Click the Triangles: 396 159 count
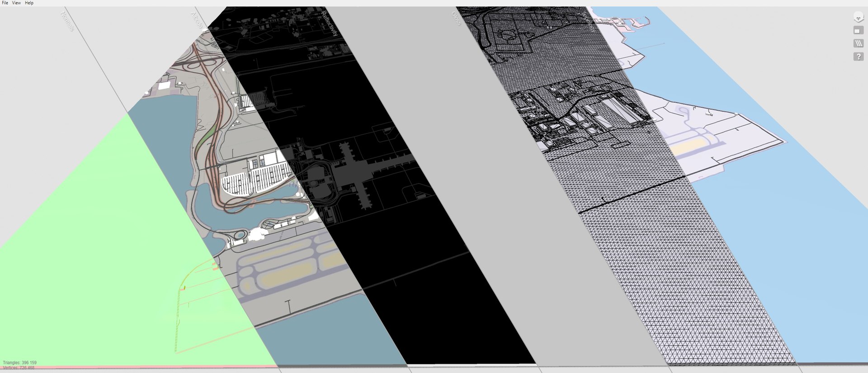This screenshot has width=868, height=373. [x=19, y=363]
